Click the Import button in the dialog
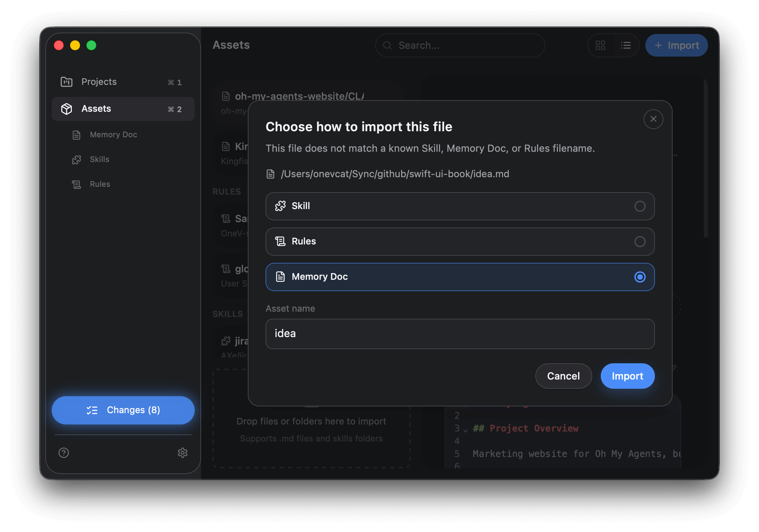Viewport: 759px width, 532px height. pos(627,376)
